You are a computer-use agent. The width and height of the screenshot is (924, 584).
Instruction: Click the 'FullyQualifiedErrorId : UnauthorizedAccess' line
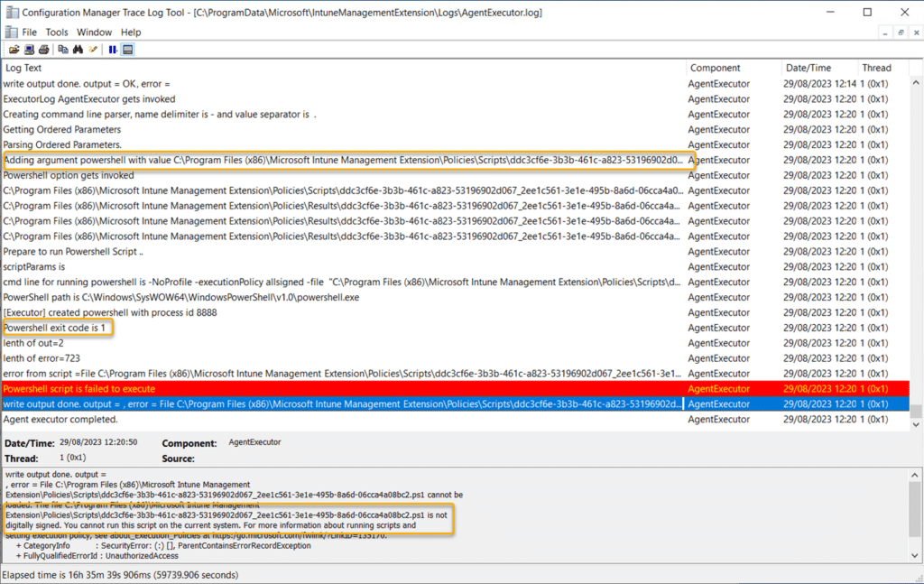pyautogui.click(x=97, y=556)
